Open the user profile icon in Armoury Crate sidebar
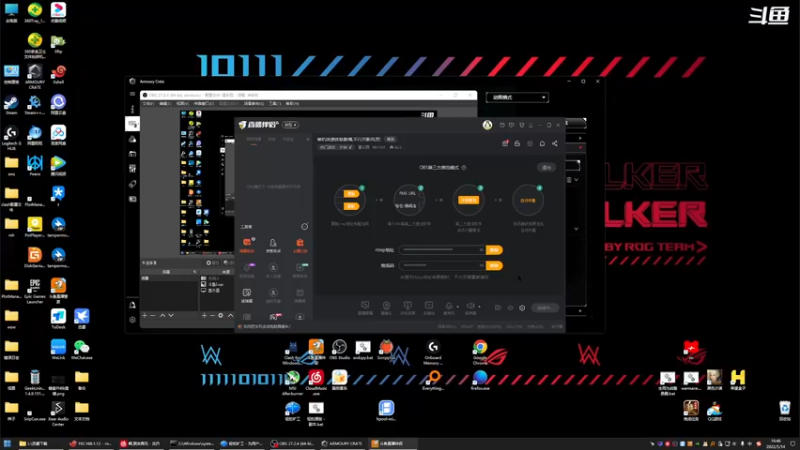This screenshot has height=450, width=800. point(132,305)
